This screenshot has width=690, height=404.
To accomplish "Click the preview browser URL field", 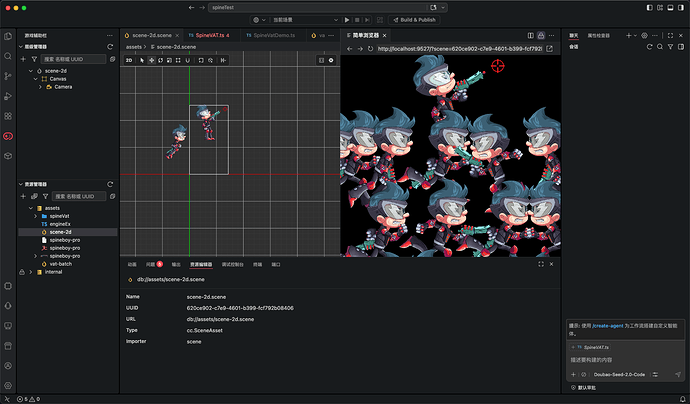I will (459, 49).
